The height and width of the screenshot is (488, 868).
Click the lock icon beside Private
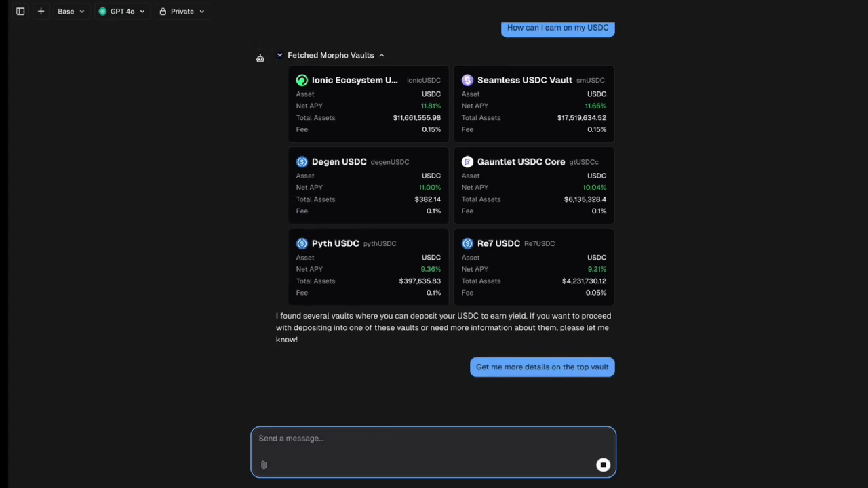[x=163, y=12]
